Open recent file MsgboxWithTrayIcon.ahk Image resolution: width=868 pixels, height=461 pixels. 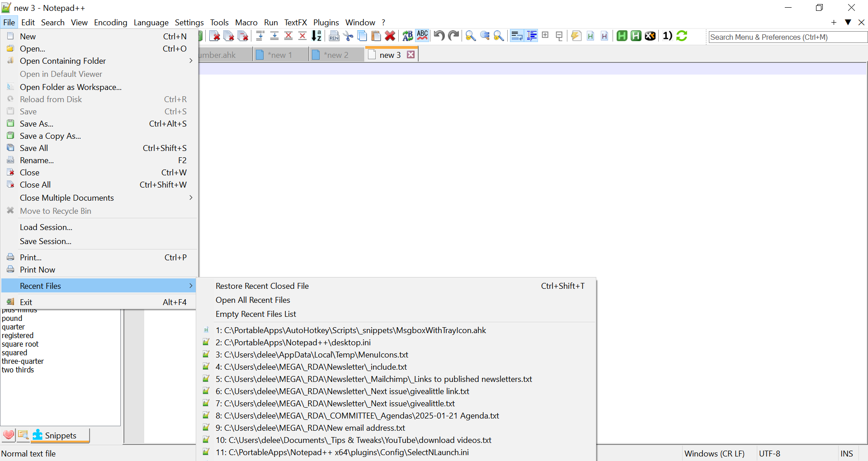click(x=396, y=330)
